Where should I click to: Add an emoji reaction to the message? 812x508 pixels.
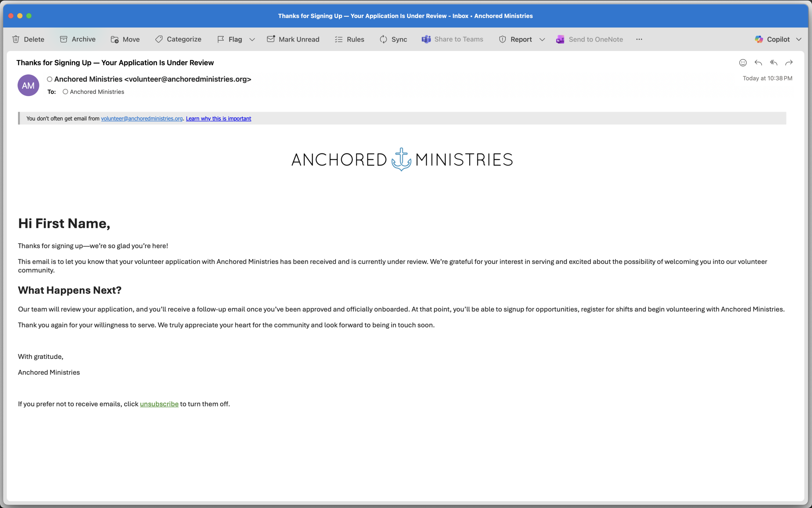click(743, 63)
